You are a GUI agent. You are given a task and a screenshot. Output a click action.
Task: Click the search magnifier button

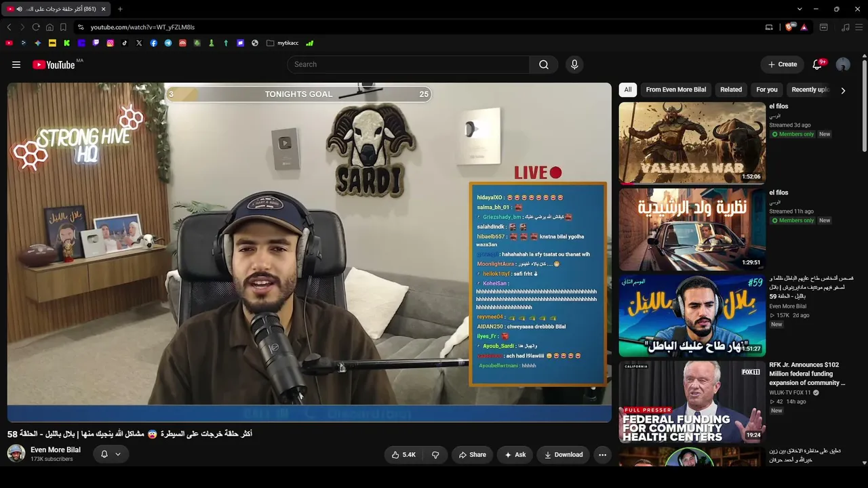click(544, 64)
